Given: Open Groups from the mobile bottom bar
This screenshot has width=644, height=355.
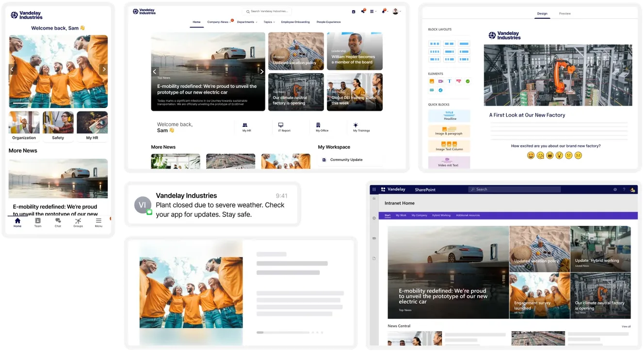Looking at the screenshot, I should [78, 221].
